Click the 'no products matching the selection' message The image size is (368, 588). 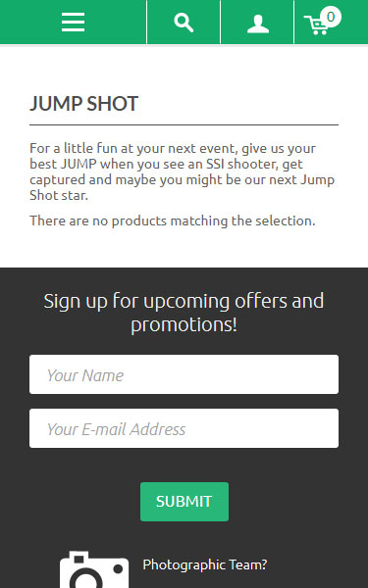(173, 220)
